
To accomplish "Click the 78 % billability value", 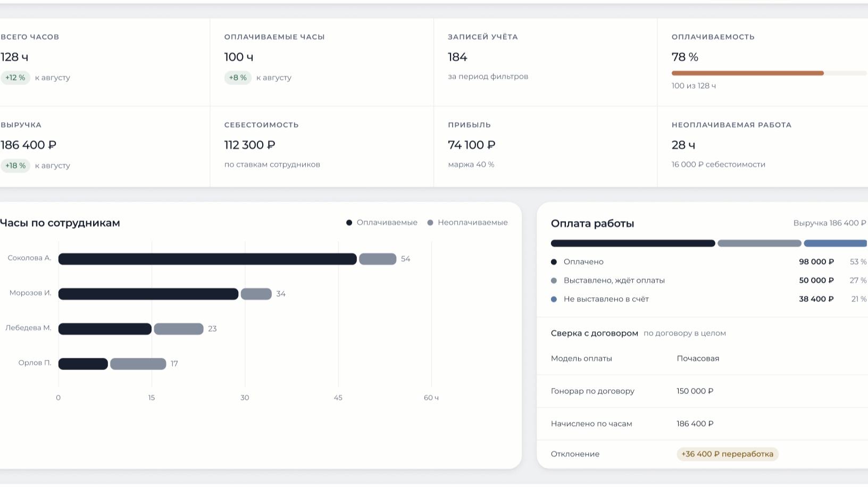I will [x=685, y=57].
